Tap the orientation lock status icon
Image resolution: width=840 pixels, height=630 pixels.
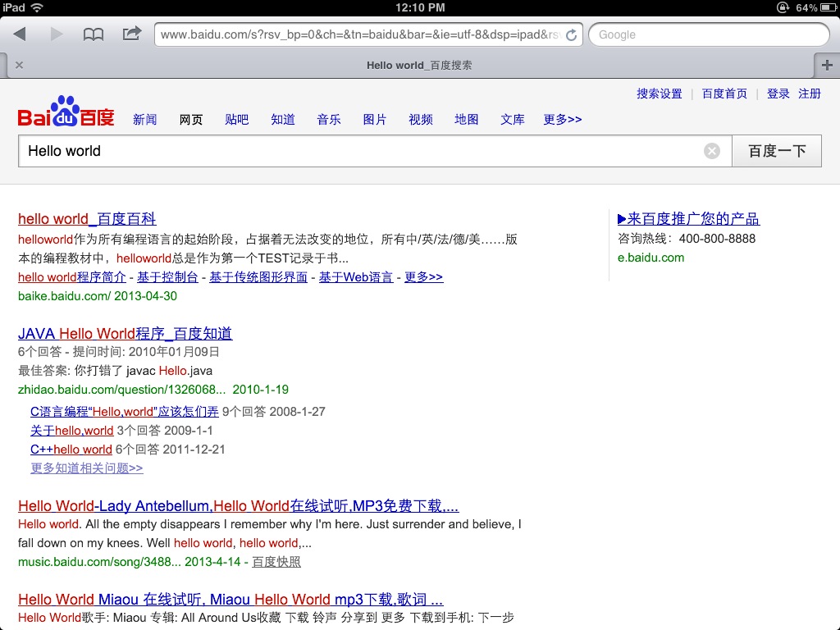(783, 7)
